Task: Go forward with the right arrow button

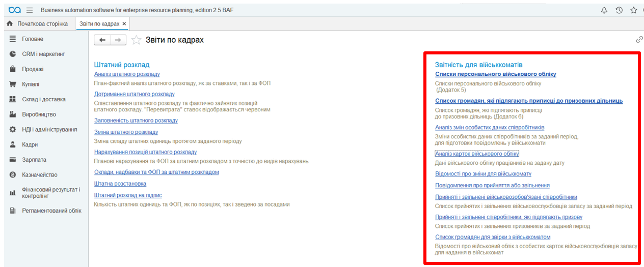Action: (x=118, y=40)
